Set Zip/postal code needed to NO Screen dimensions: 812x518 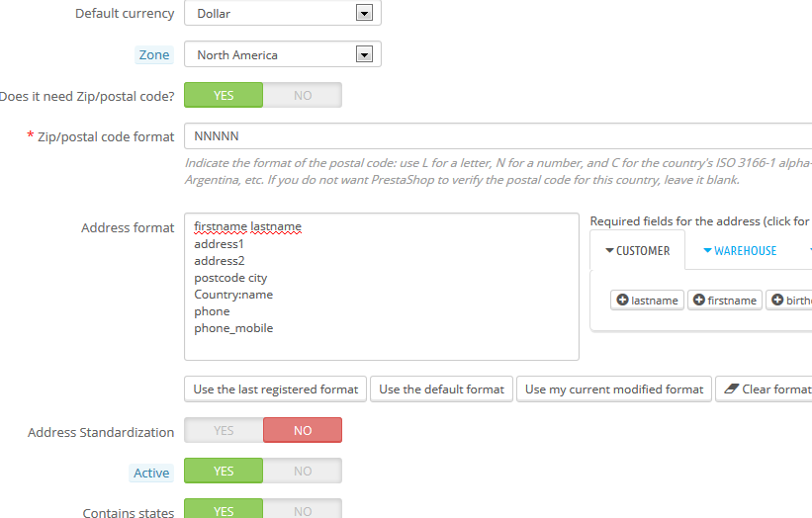point(302,95)
